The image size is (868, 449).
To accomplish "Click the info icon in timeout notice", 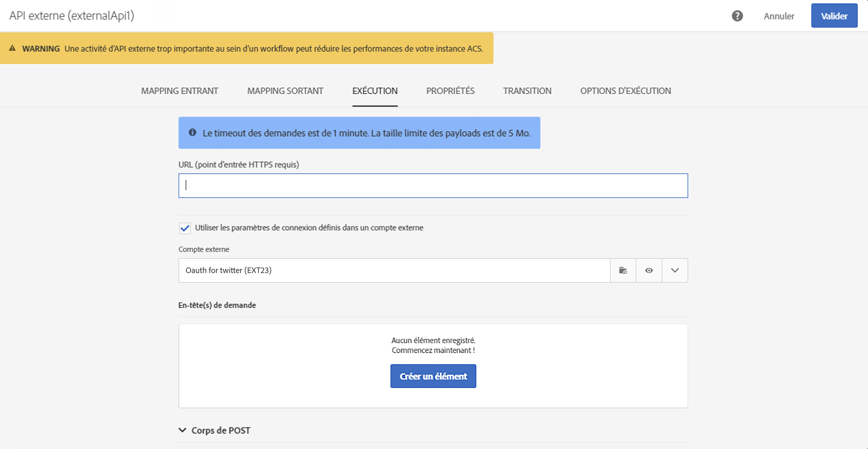I will point(192,133).
